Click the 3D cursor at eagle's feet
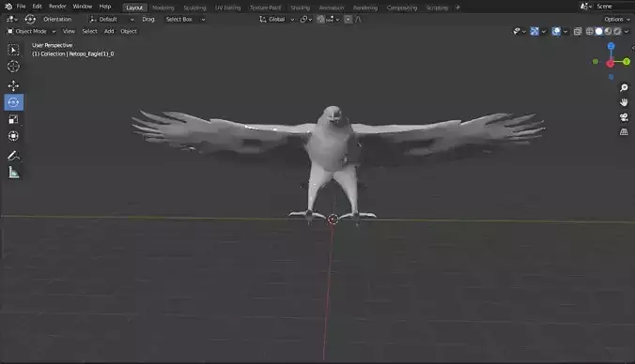Screen dimensions: 635x364 click(333, 220)
